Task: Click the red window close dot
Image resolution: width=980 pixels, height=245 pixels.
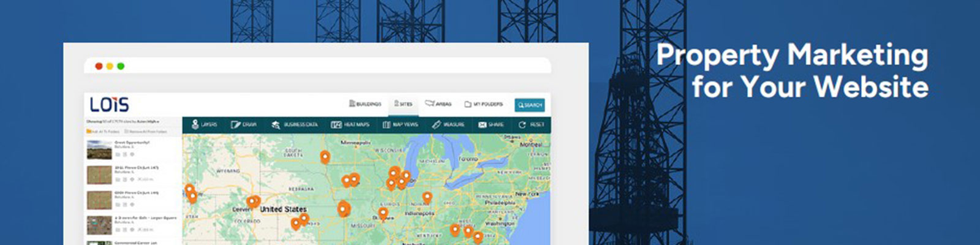Action: point(99,66)
